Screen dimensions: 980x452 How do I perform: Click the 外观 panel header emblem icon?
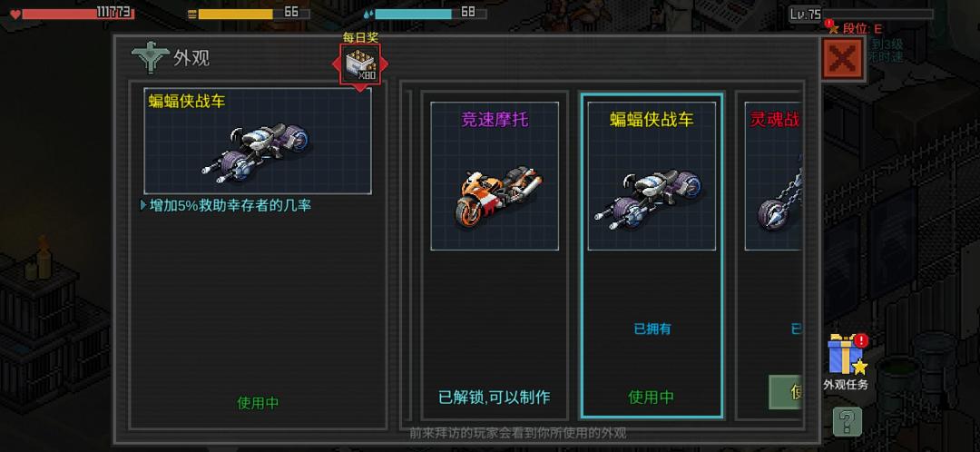coord(150,57)
